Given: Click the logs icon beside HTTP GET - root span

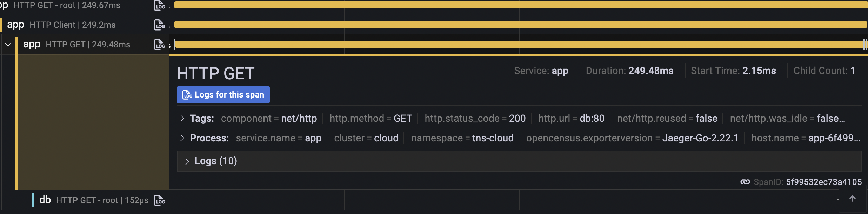Looking at the screenshot, I should (x=159, y=5).
